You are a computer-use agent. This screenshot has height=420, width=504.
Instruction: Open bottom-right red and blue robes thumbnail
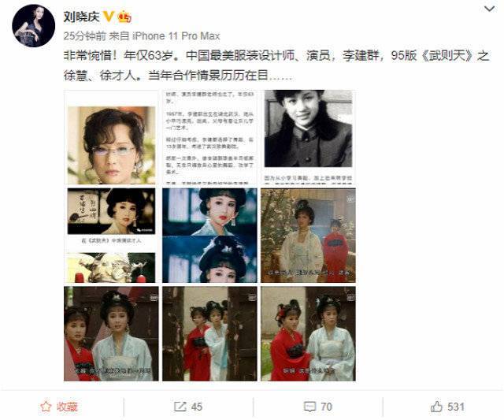[308, 334]
